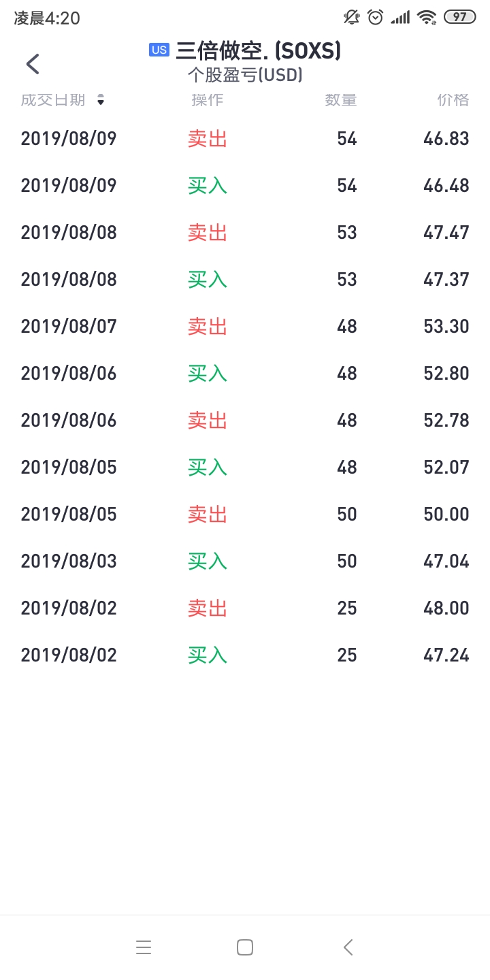490x980 pixels.
Task: Open the 2019/08/03 买入 row at 47.04
Action: tap(245, 561)
